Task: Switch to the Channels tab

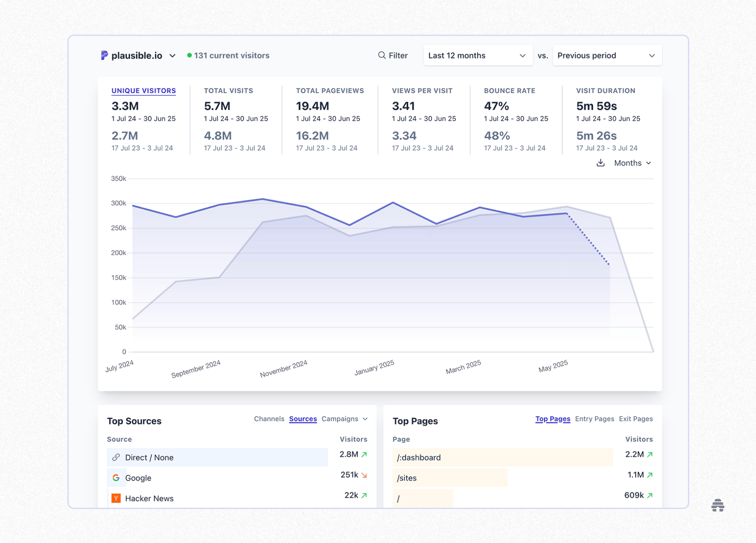Action: 269,419
